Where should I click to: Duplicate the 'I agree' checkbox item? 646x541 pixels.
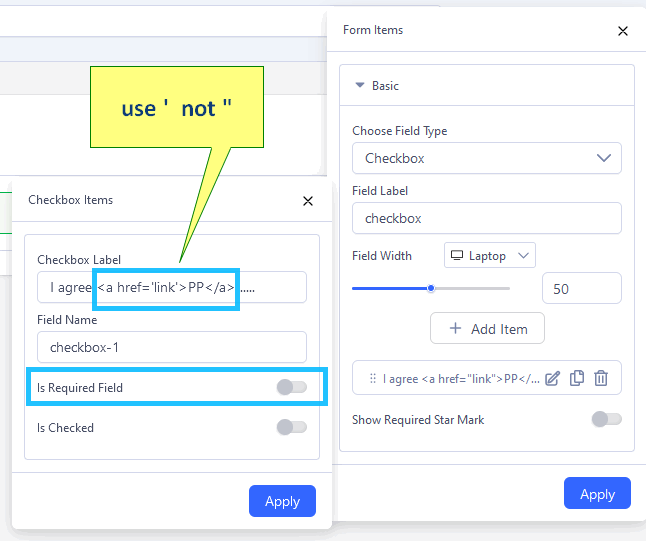click(577, 378)
